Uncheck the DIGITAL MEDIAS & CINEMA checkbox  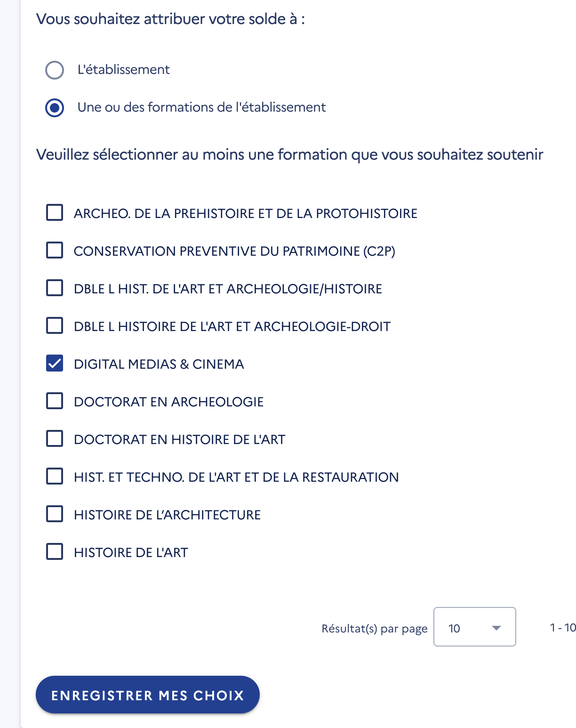[x=55, y=364]
